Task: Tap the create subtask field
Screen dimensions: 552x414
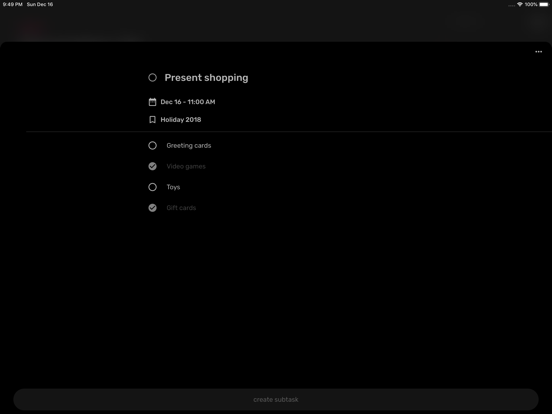Action: tap(276, 400)
